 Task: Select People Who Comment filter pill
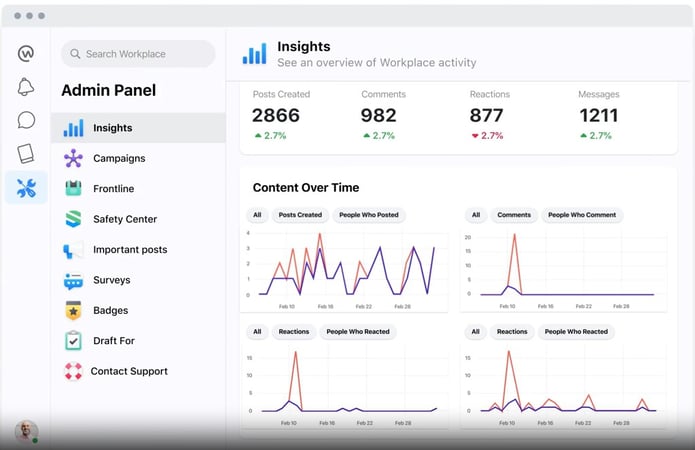[x=582, y=215]
